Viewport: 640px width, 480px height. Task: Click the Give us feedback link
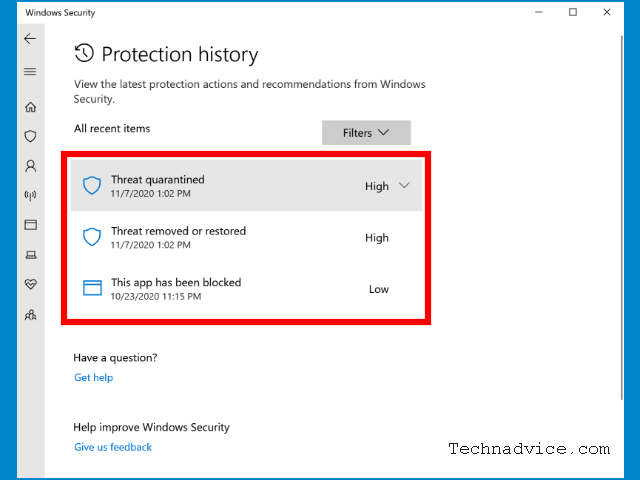pos(113,447)
